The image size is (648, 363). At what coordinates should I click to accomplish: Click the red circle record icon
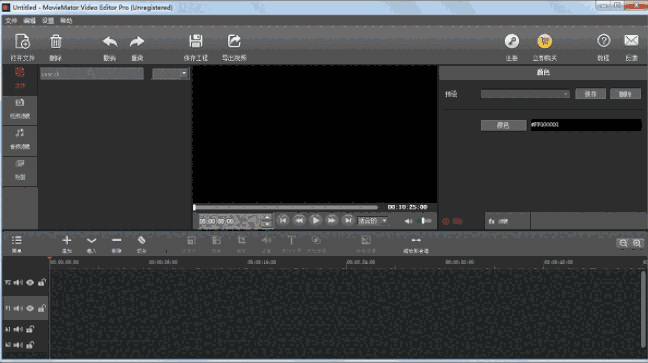(446, 222)
